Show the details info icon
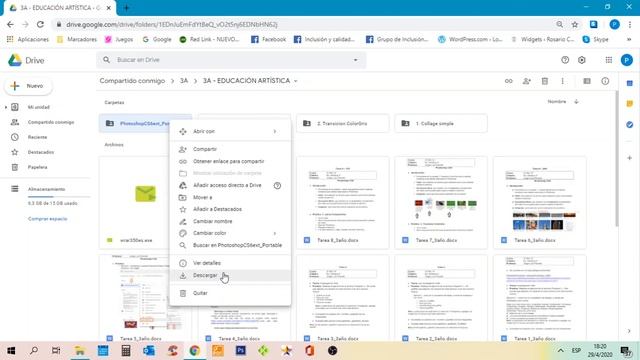This screenshot has height=360, width=640. pyautogui.click(x=605, y=81)
